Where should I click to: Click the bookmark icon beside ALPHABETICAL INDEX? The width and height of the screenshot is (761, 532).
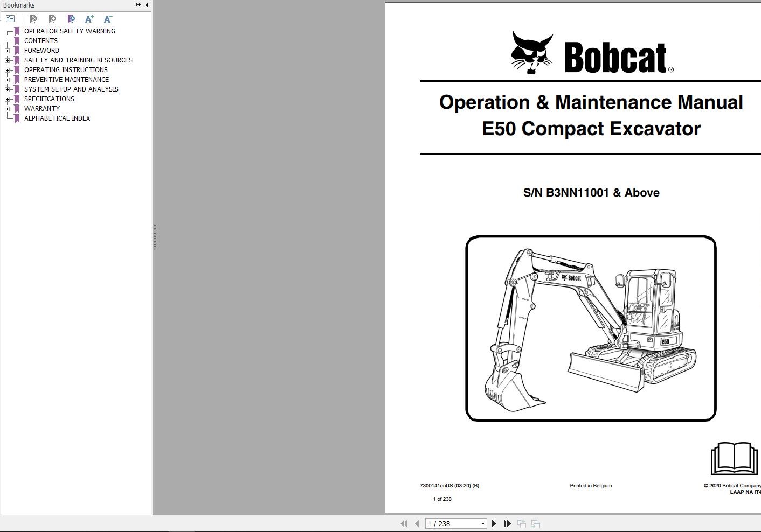click(x=17, y=118)
